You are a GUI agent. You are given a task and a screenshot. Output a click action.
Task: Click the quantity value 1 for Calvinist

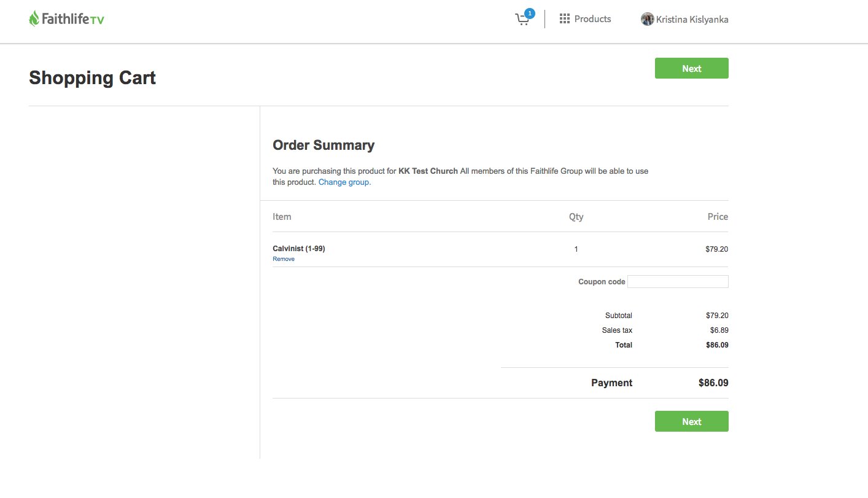tap(576, 249)
